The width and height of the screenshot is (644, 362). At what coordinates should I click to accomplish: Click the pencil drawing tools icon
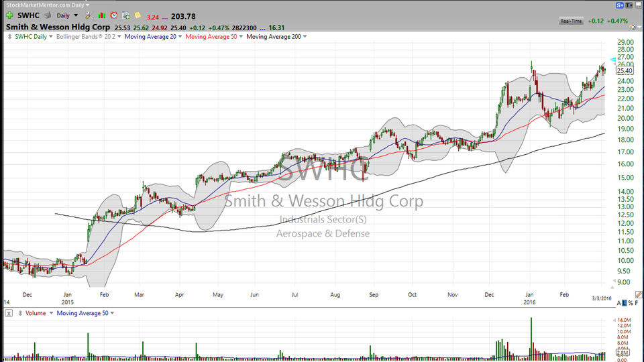pos(639,295)
